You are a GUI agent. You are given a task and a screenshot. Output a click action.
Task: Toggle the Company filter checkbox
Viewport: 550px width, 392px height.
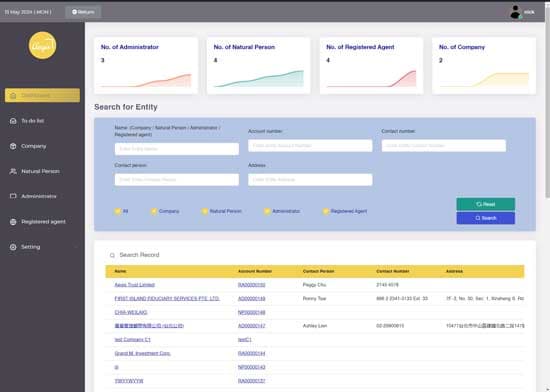coord(154,211)
